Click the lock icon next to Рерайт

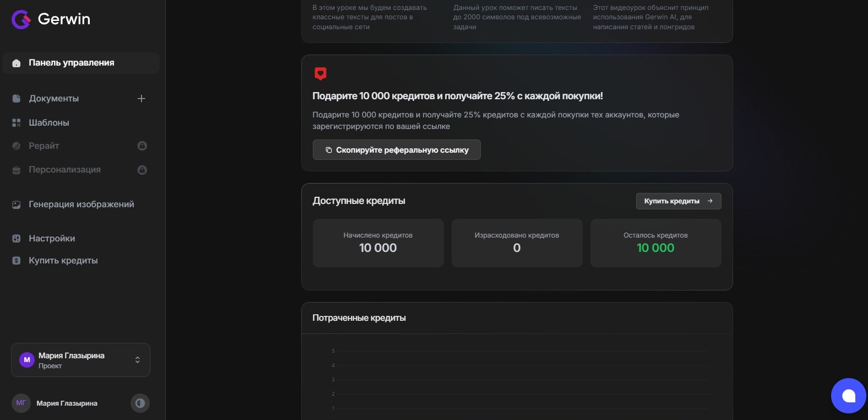[x=142, y=146]
